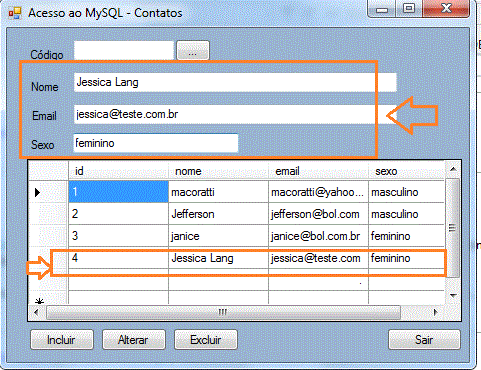Sort grid by the sexo column header
This screenshot has height=370, width=481.
(x=406, y=171)
